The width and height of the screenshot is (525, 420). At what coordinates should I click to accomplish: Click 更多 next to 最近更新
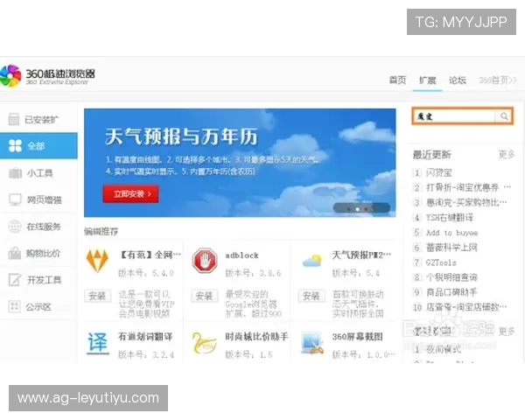(507, 154)
